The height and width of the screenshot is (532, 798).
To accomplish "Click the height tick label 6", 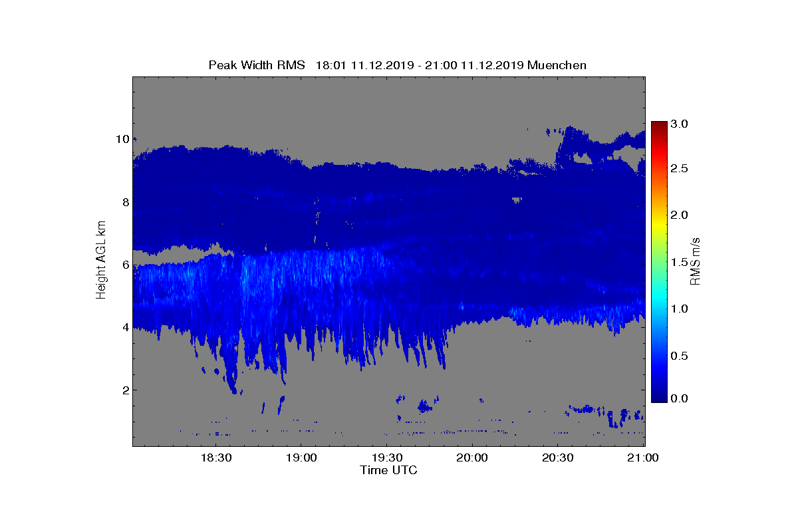I will pyautogui.click(x=124, y=265).
